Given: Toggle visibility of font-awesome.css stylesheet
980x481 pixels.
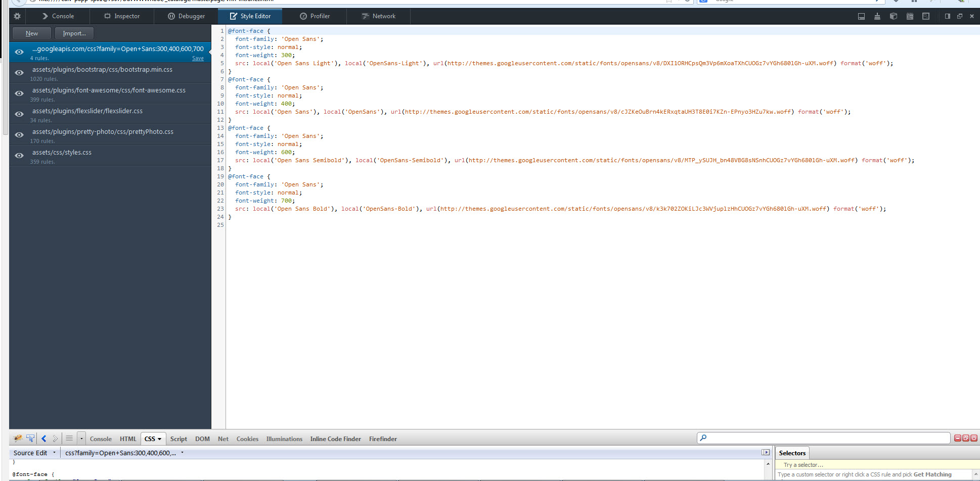Looking at the screenshot, I should tap(19, 93).
